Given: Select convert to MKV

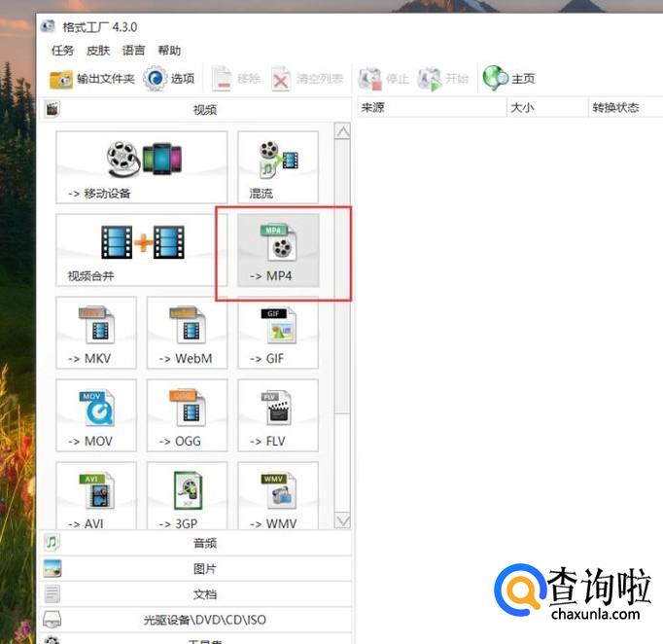Looking at the screenshot, I should click(x=96, y=333).
